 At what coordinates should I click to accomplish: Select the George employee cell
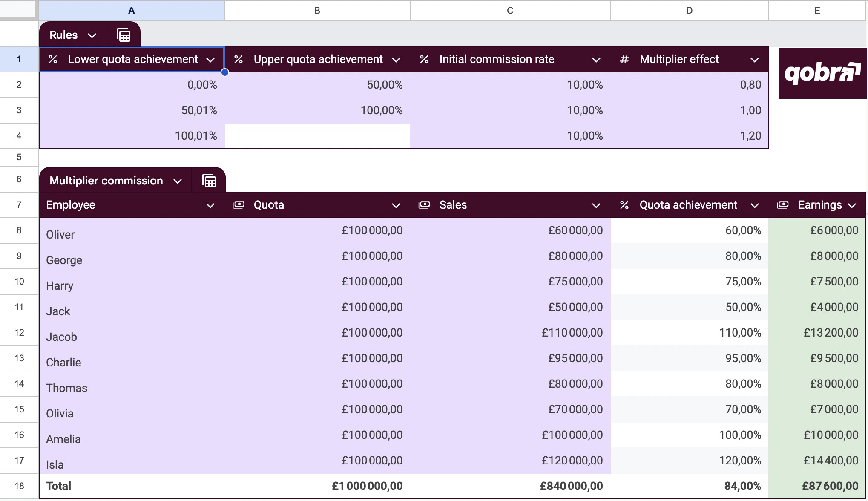pyautogui.click(x=132, y=256)
